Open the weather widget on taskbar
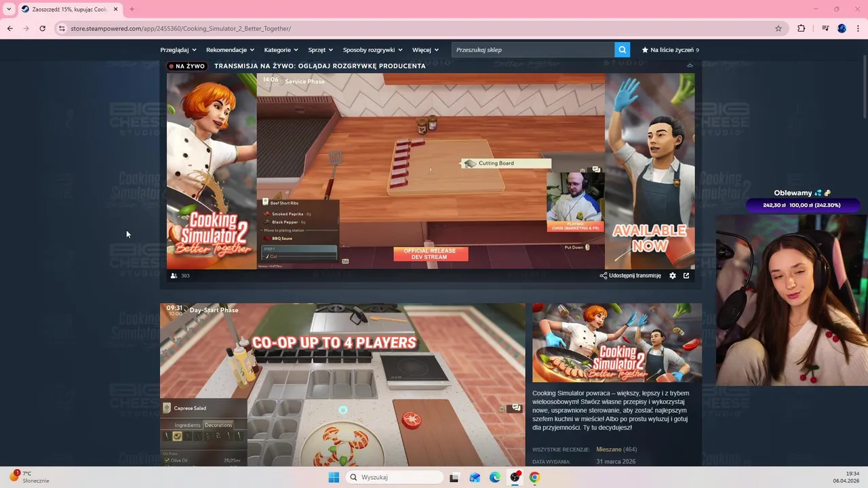The height and width of the screenshot is (488, 868). pos(28,477)
